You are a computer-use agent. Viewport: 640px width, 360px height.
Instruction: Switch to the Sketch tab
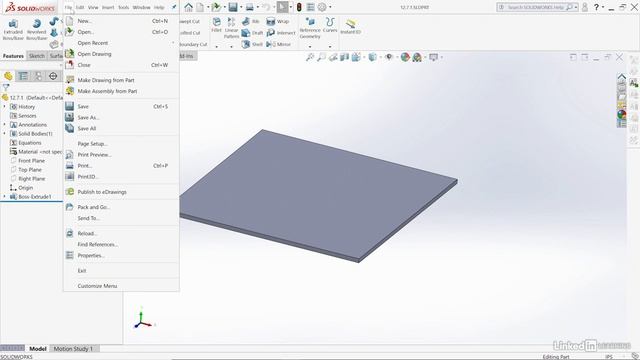pos(37,56)
